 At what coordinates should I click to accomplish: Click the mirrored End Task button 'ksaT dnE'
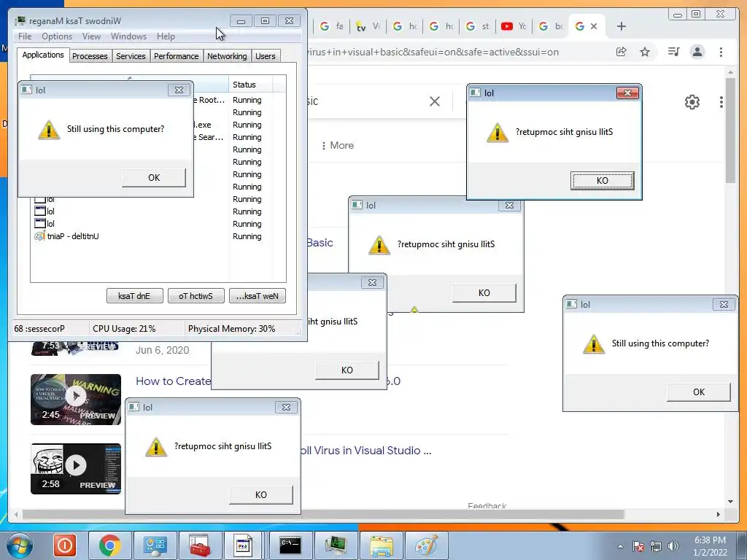pos(134,296)
